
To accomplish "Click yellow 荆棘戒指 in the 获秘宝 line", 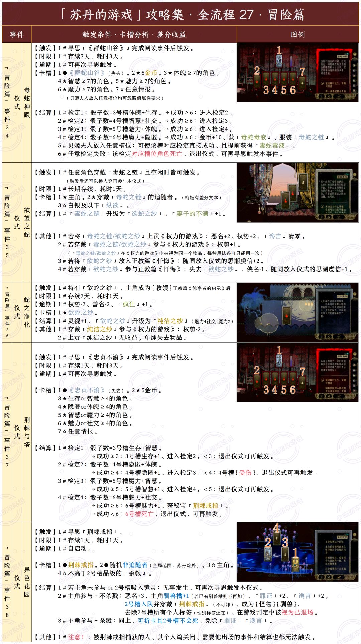I will click(x=206, y=506).
